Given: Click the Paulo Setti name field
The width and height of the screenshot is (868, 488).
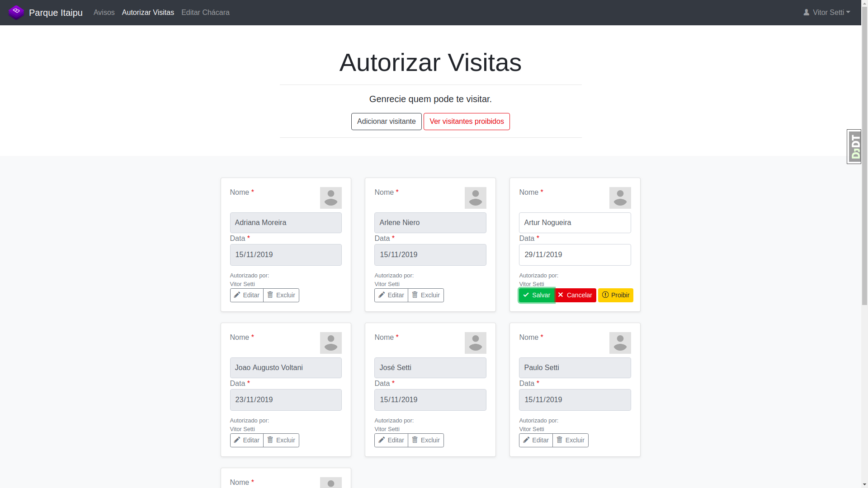Looking at the screenshot, I should (575, 368).
